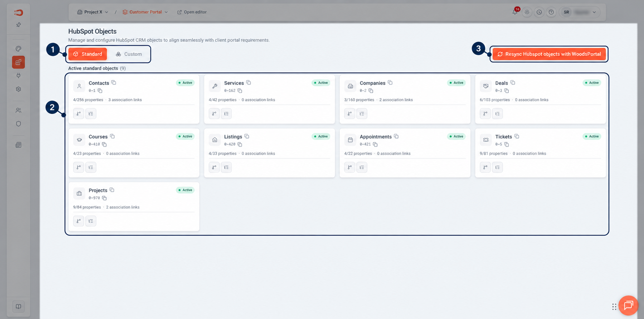Open properties list for Contacts
The width and height of the screenshot is (644, 319).
pyautogui.click(x=91, y=113)
